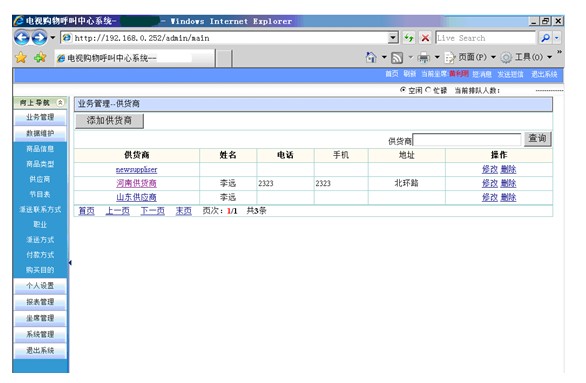Select the 忙碌 radio button
586x383 pixels.
point(428,90)
